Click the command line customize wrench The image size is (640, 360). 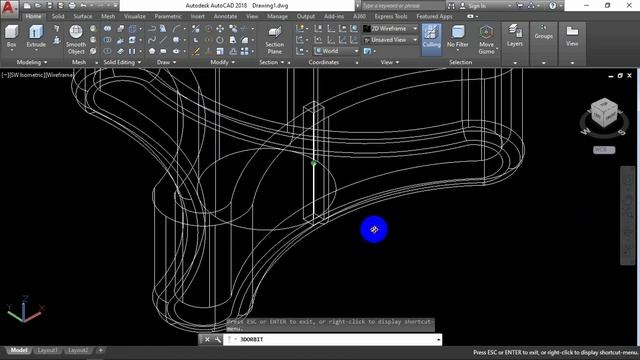point(218,339)
